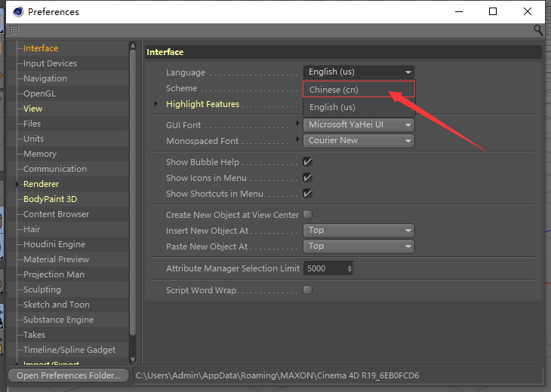The image size is (551, 392).
Task: Click the category list scroll-up arrow
Action: tap(133, 45)
